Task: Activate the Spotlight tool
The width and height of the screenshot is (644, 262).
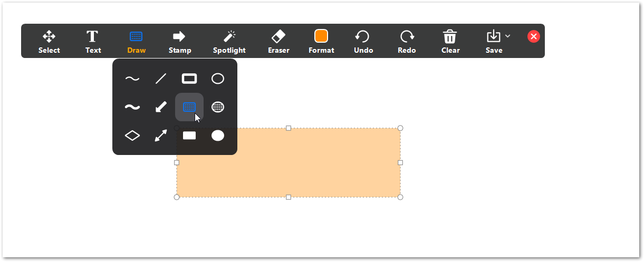Action: (229, 41)
